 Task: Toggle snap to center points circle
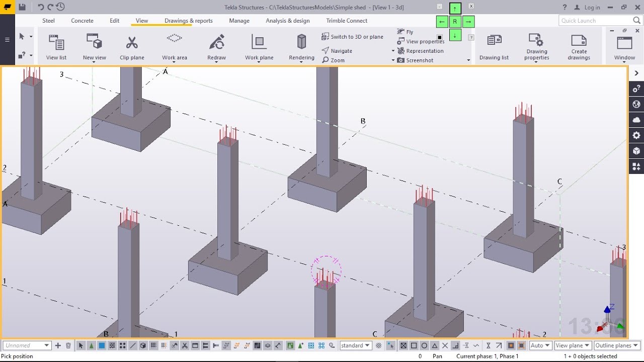pos(424,345)
